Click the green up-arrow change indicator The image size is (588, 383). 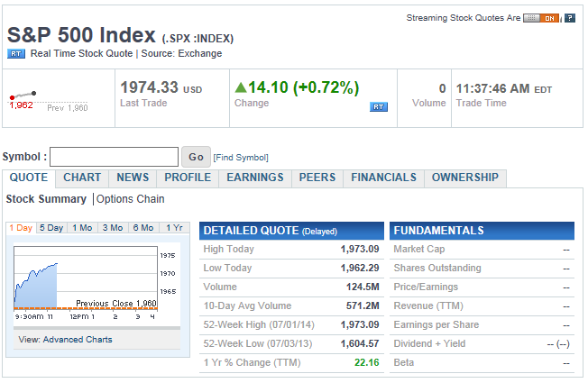point(241,87)
